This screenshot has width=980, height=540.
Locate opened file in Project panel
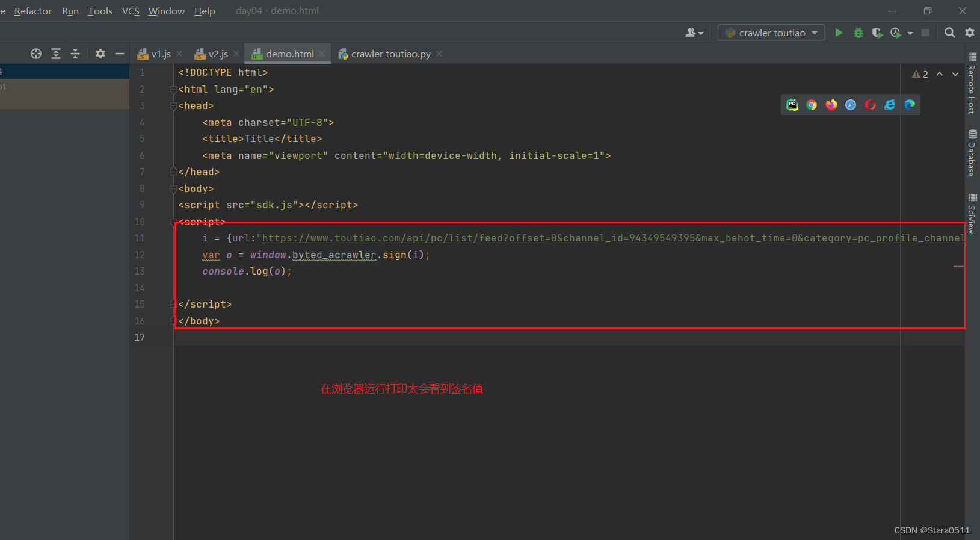[36, 54]
